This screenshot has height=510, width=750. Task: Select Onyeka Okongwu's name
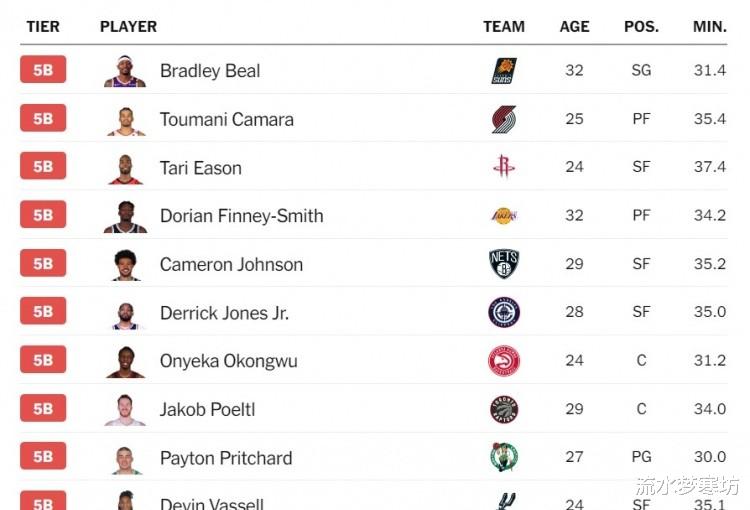click(229, 361)
